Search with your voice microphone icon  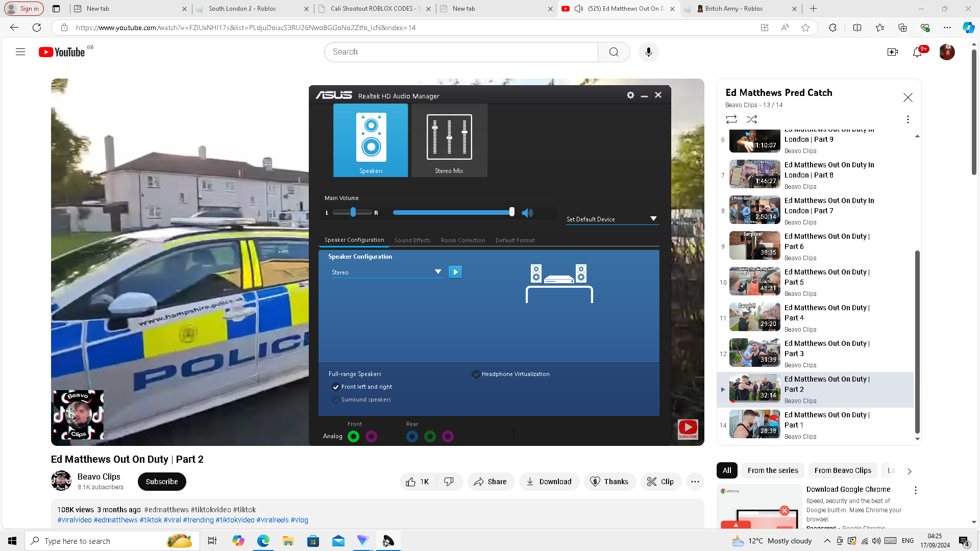click(x=649, y=52)
